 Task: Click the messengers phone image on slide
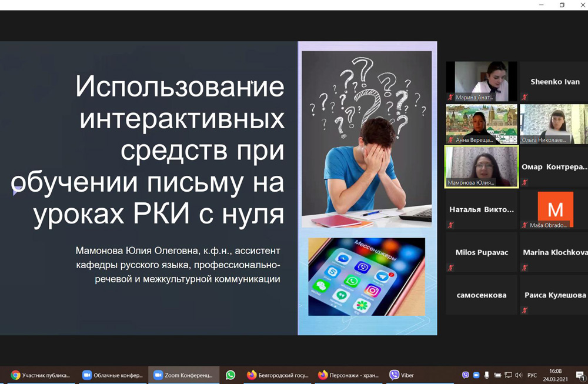366,276
